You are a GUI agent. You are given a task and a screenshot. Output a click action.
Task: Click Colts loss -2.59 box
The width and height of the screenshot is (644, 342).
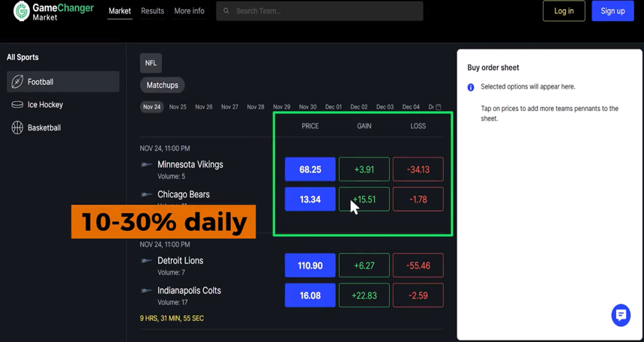[x=418, y=295]
